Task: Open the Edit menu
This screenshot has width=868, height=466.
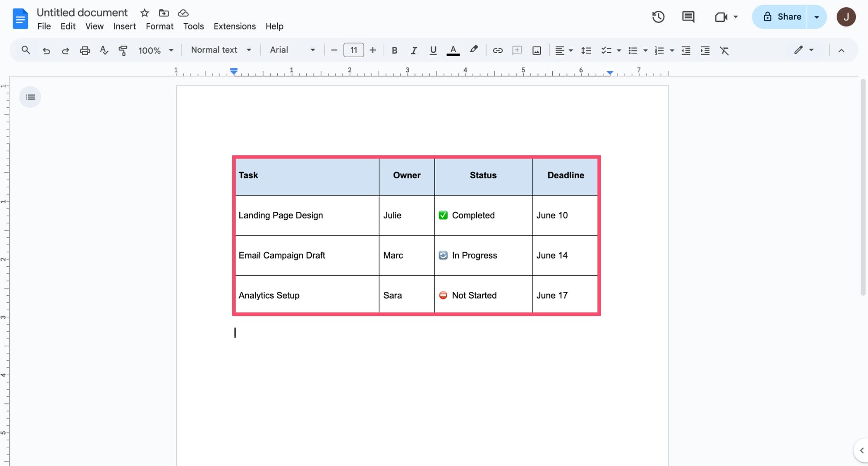Action: [x=68, y=26]
